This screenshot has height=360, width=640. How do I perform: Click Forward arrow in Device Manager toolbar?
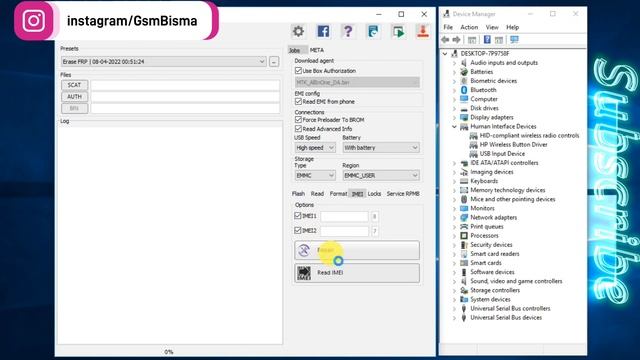pos(457,40)
